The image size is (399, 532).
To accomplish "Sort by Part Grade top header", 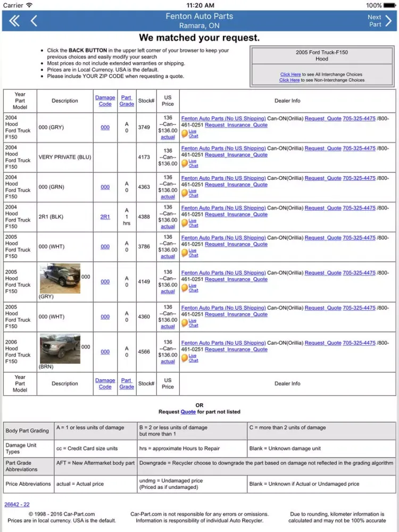I will click(127, 101).
